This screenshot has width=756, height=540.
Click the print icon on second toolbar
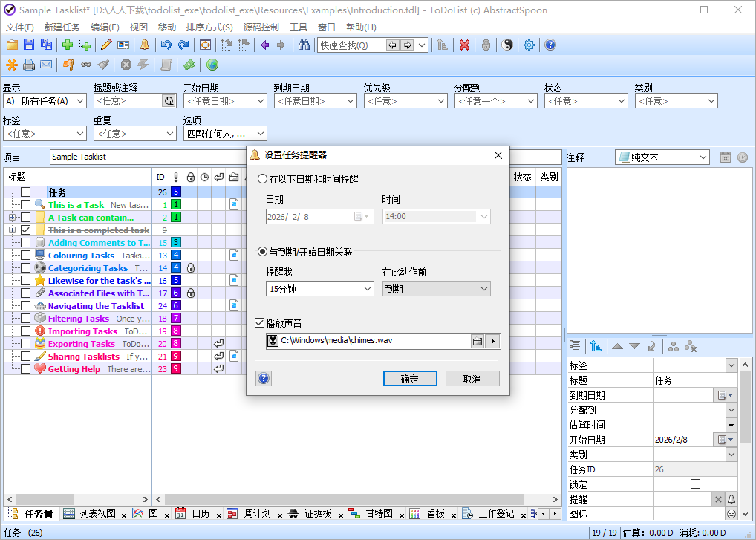click(x=27, y=65)
